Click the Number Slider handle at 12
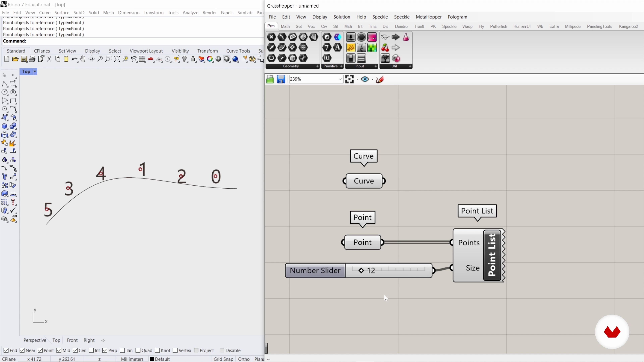The image size is (644, 362). tap(361, 270)
